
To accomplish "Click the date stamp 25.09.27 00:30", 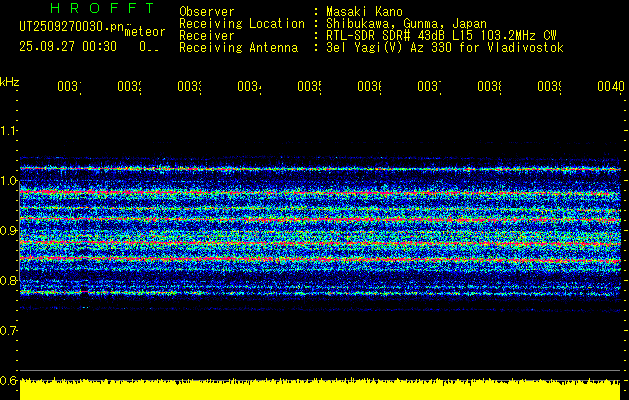I will 68,47.
